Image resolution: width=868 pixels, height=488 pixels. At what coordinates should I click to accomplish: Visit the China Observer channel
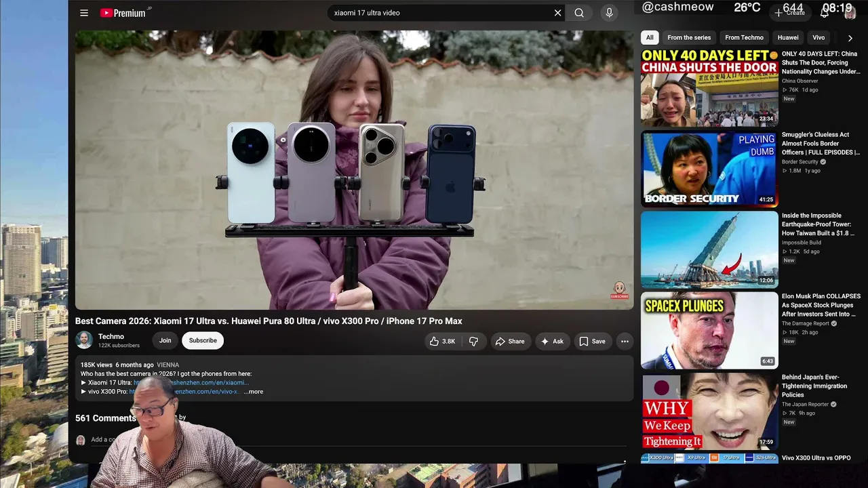tap(800, 81)
